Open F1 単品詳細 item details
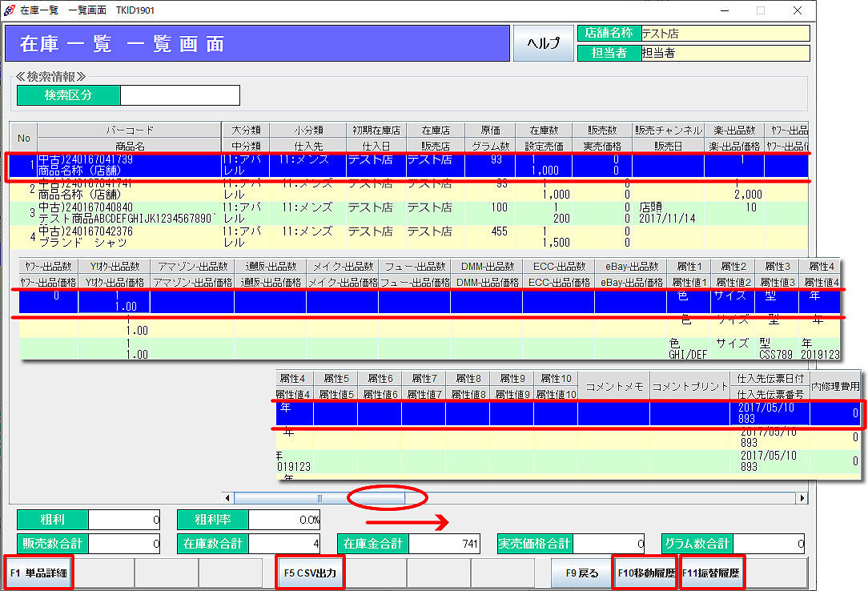 pos(38,573)
